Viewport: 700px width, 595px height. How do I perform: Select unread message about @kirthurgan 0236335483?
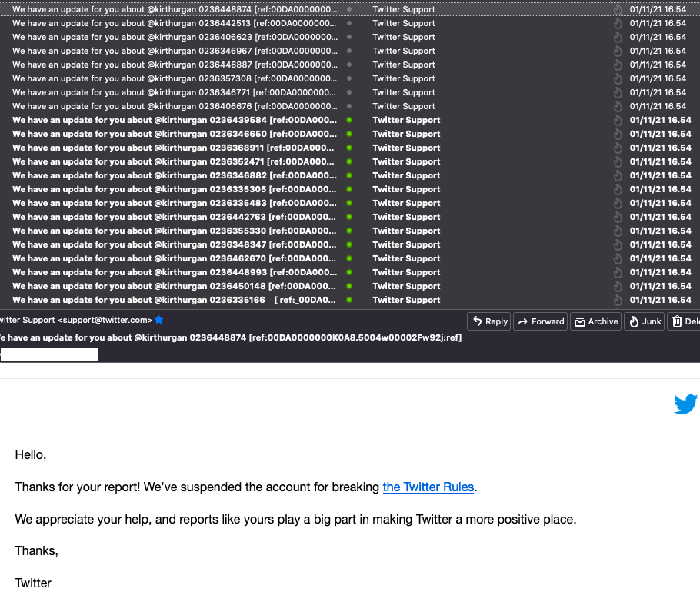175,203
